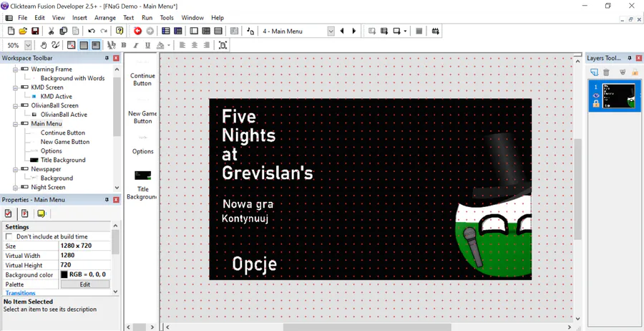Toggle Don't include at build time checkbox
Image resolution: width=644 pixels, height=331 pixels.
(9, 237)
